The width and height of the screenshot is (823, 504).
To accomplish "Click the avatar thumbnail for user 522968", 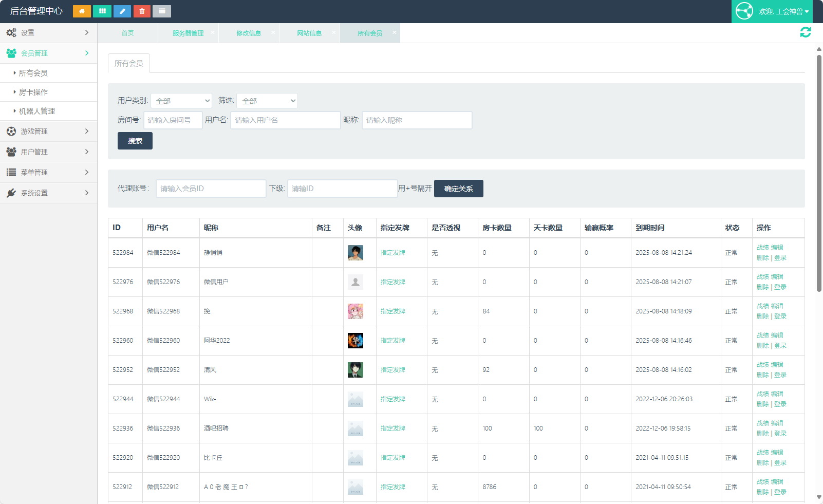I will click(x=355, y=311).
